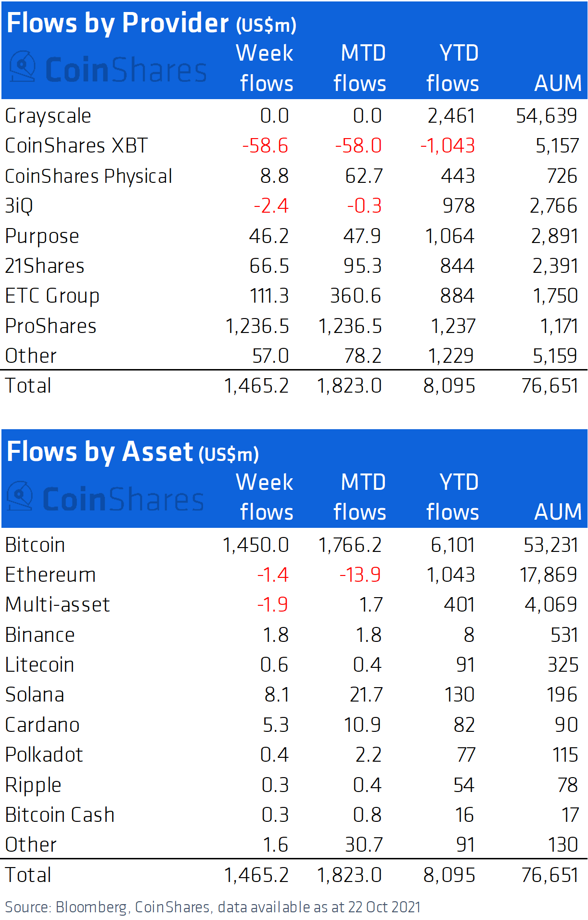Select the AUM header in the Asset table
Screen dimensions: 588x920
557,511
